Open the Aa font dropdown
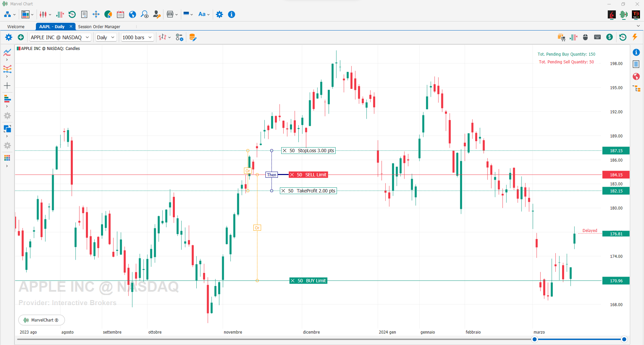 (208, 14)
